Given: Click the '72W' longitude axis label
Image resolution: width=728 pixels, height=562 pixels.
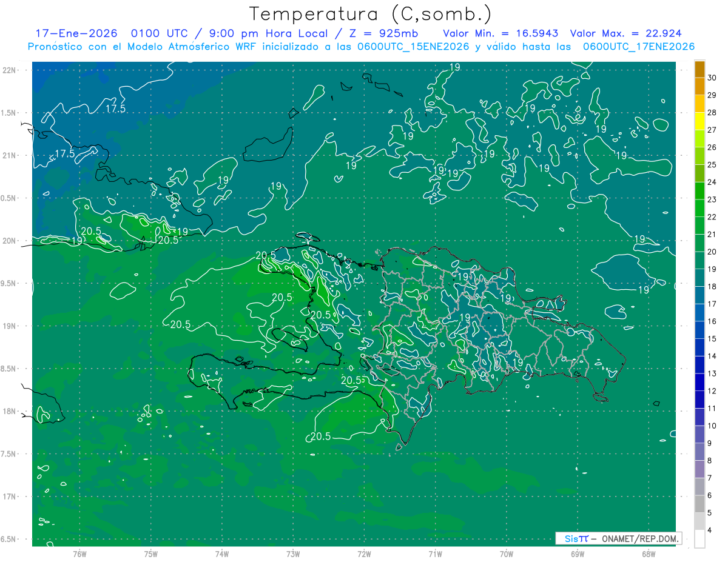Looking at the screenshot, I should [x=364, y=554].
